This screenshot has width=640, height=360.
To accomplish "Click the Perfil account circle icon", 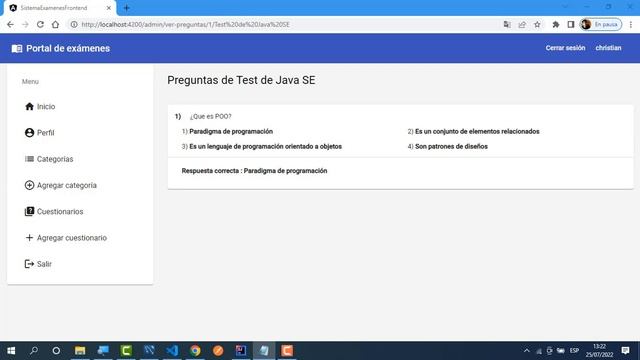I will coord(29,133).
